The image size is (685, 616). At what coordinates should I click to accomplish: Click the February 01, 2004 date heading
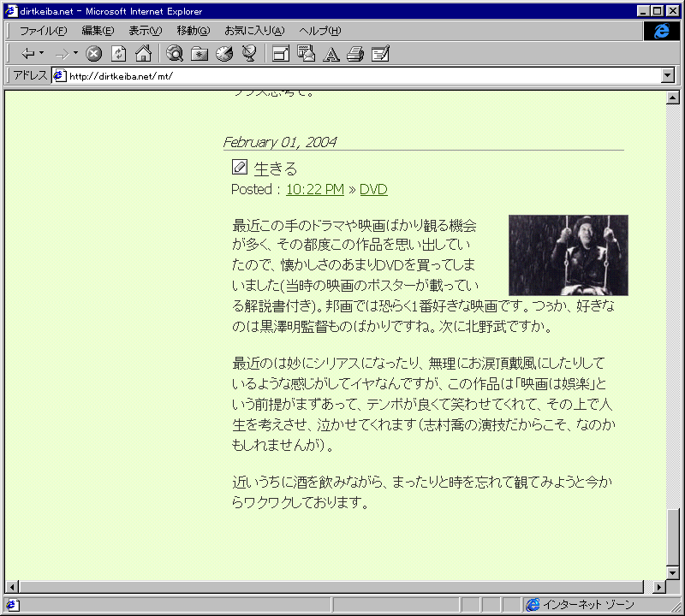point(280,142)
